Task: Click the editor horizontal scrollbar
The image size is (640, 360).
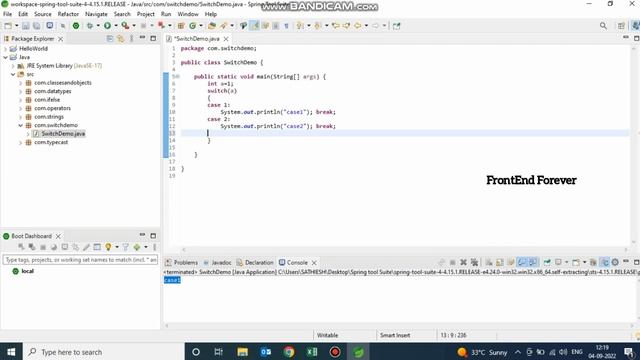Action: tap(404, 249)
